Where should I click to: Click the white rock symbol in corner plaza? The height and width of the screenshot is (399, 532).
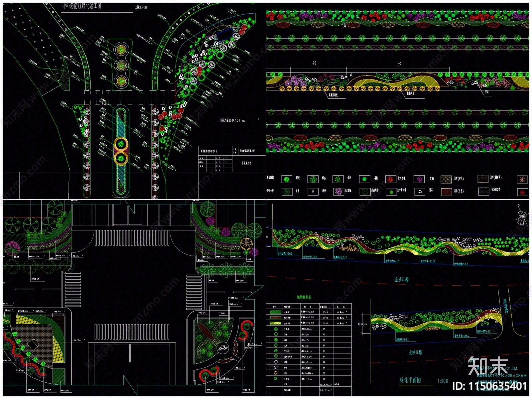tap(223, 348)
